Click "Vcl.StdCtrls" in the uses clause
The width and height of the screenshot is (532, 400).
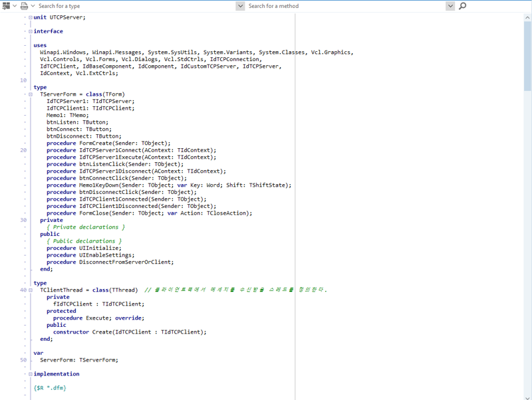(184, 59)
